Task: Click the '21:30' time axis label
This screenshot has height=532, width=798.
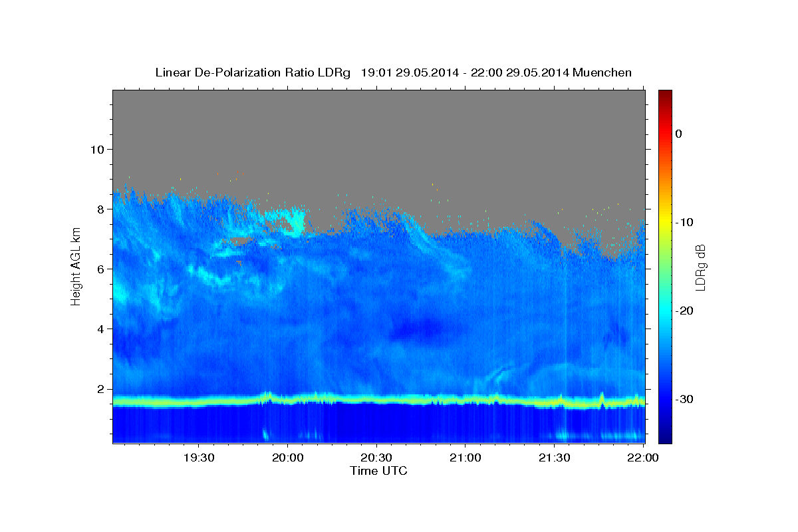Action: point(554,458)
